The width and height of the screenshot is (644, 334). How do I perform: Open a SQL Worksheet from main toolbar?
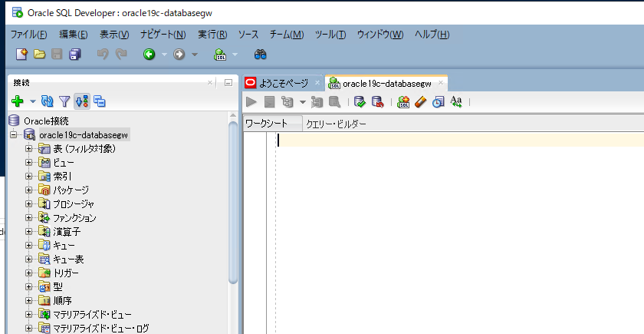point(220,54)
